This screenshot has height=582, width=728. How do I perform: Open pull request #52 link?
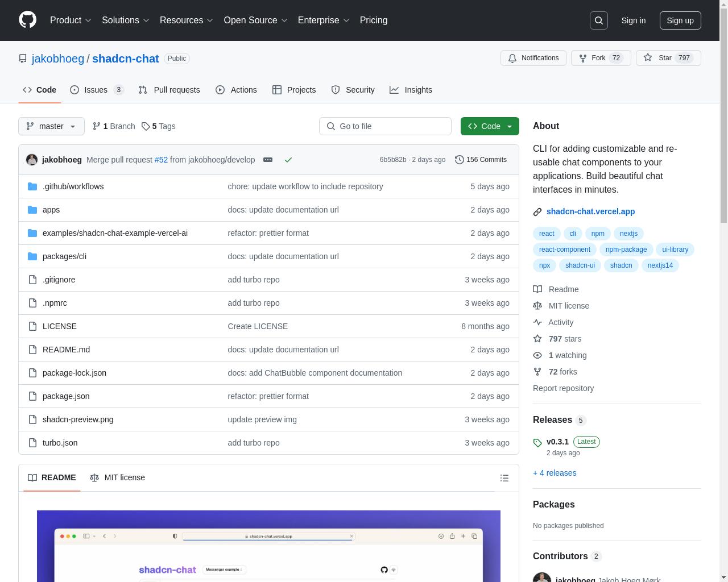pyautogui.click(x=161, y=160)
